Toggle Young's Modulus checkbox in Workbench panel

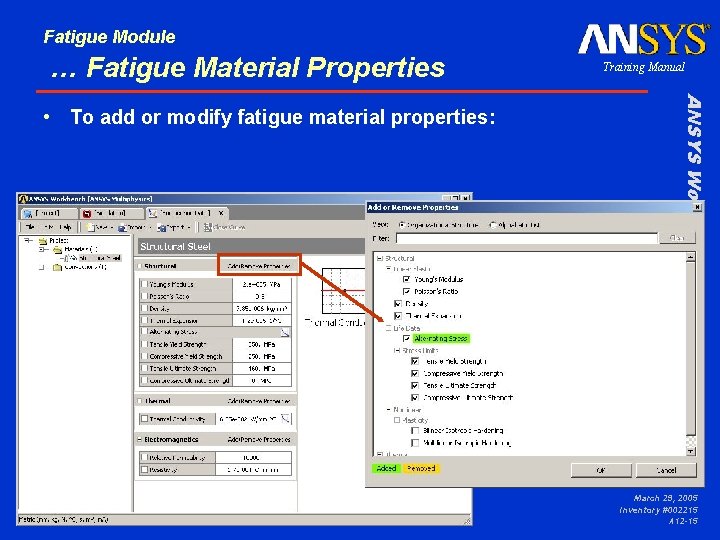pos(144,284)
